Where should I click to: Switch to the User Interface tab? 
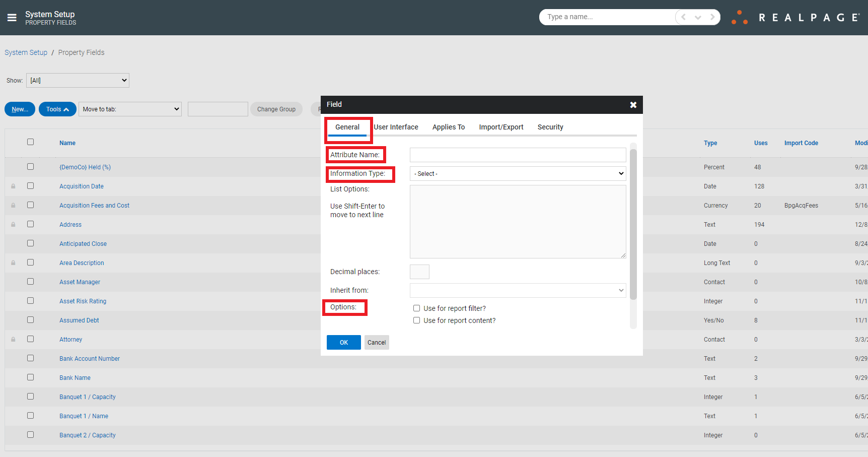pos(396,127)
